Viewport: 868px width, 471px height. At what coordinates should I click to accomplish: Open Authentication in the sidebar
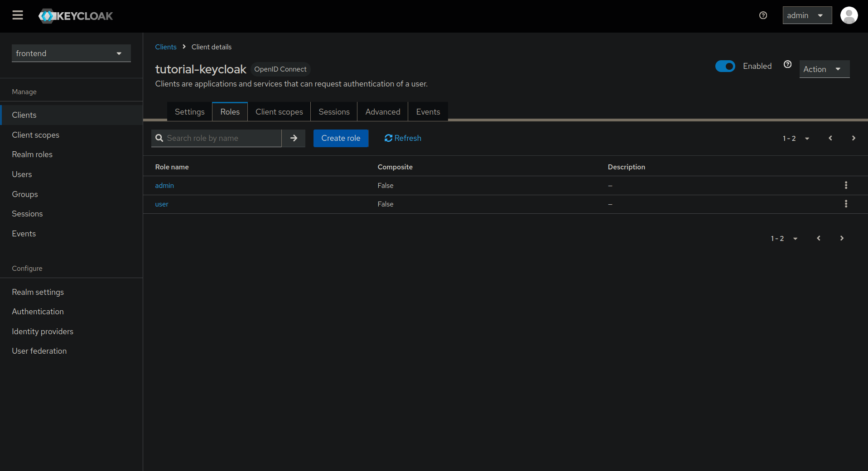pyautogui.click(x=71, y=312)
